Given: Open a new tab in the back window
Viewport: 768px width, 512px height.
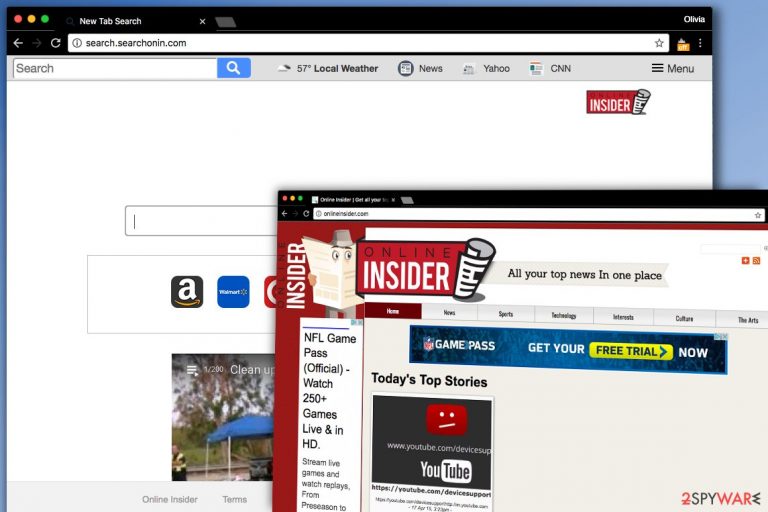Looking at the screenshot, I should click(226, 22).
